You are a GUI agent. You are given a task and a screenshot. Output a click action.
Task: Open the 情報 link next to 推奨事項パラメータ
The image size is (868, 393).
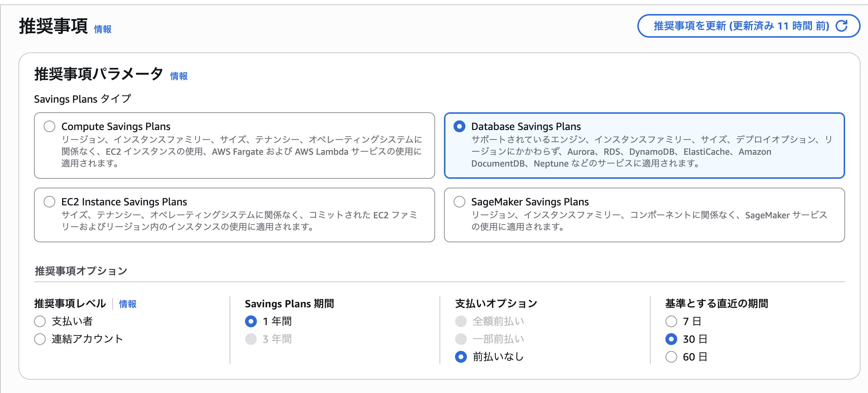179,76
